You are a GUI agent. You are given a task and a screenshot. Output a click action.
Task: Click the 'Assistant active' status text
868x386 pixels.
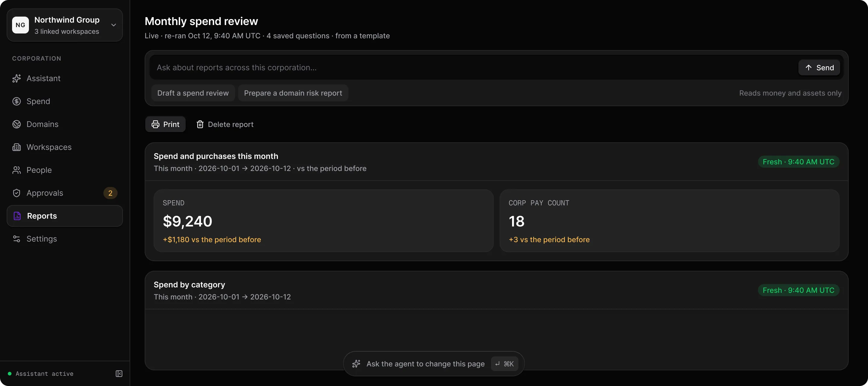tap(45, 374)
